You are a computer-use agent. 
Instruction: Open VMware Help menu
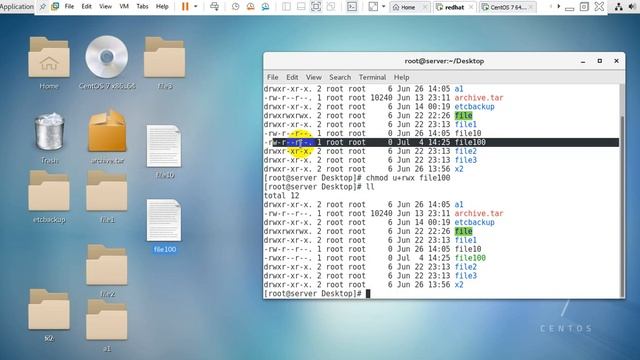162,7
